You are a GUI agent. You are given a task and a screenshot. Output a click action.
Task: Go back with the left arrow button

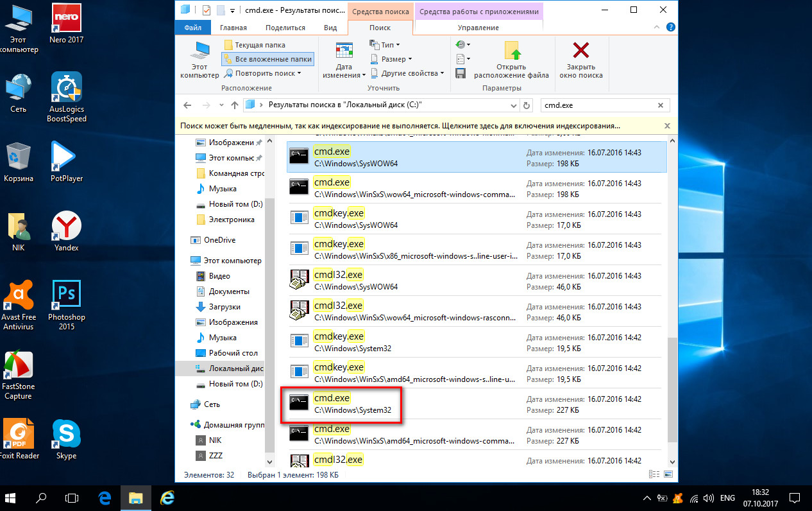click(x=187, y=105)
